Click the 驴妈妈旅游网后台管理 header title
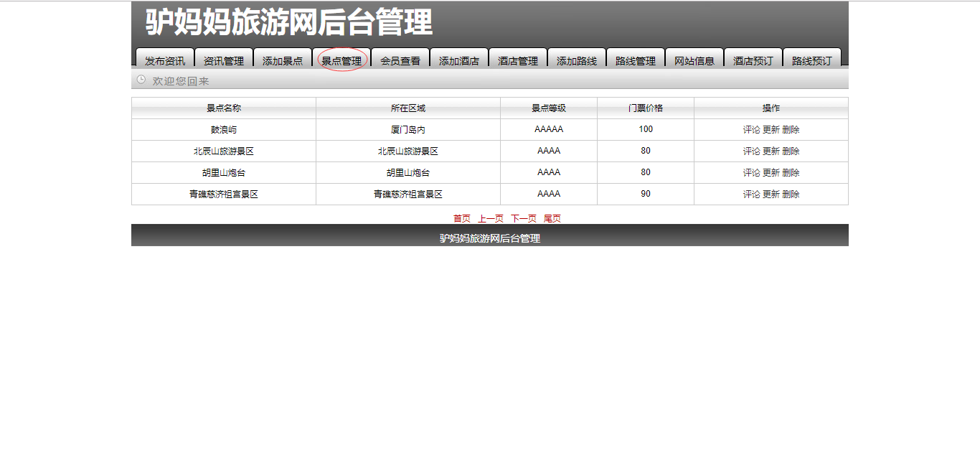The height and width of the screenshot is (473, 980). pos(289,22)
